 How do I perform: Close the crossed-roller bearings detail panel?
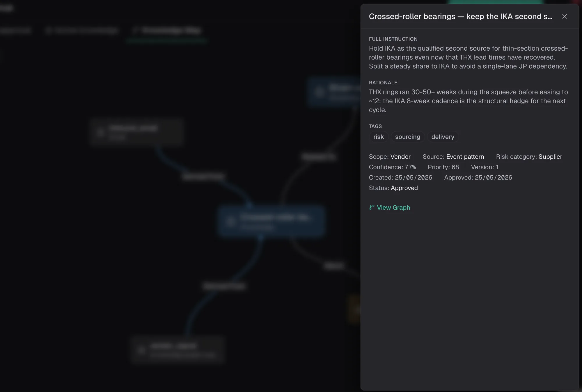(564, 17)
